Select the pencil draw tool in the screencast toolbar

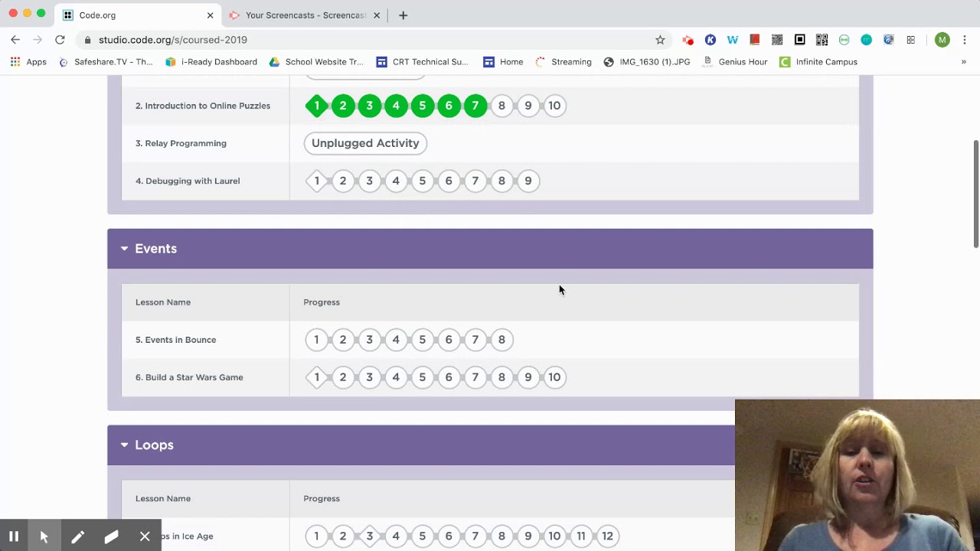pyautogui.click(x=77, y=537)
